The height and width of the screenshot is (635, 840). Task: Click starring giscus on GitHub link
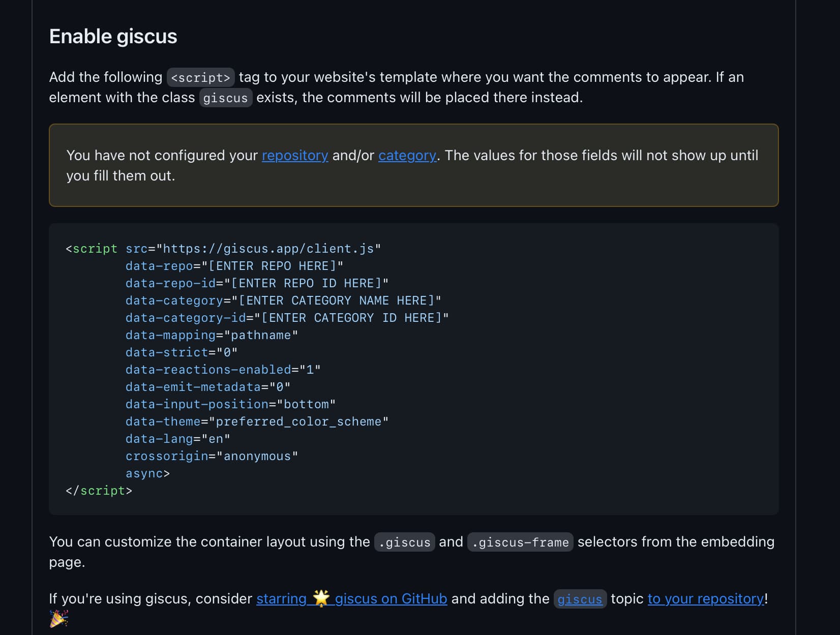(351, 599)
